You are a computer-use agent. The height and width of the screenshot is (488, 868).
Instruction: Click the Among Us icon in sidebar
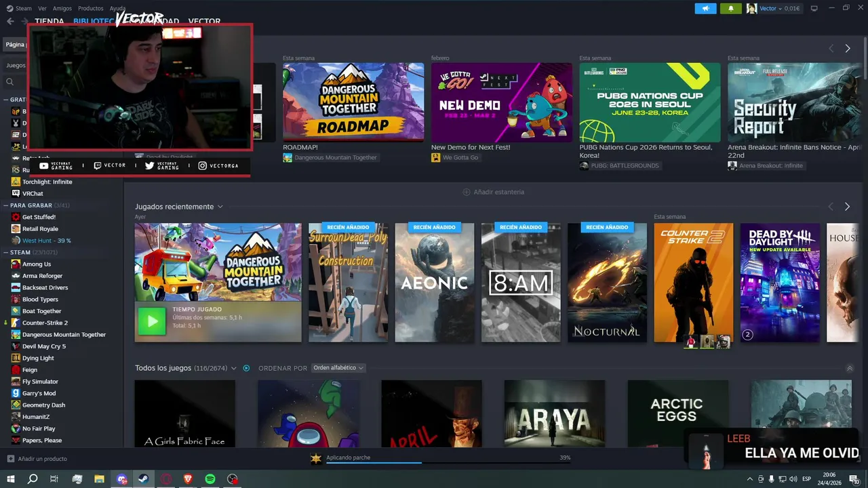coord(16,264)
